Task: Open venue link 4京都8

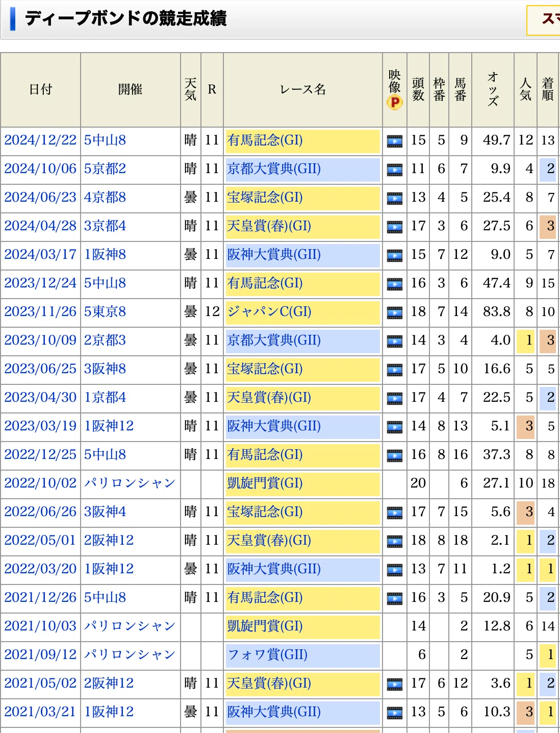Action: 105,198
